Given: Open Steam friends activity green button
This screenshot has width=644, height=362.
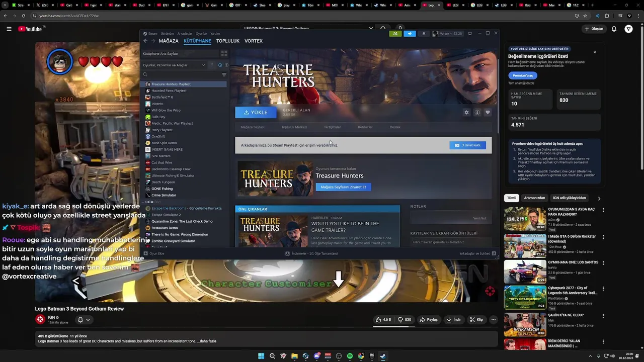Looking at the screenshot, I should [x=395, y=34].
